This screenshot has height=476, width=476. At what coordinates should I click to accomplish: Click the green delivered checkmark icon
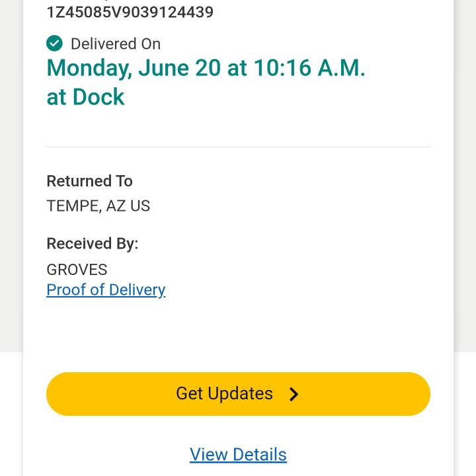click(54, 44)
